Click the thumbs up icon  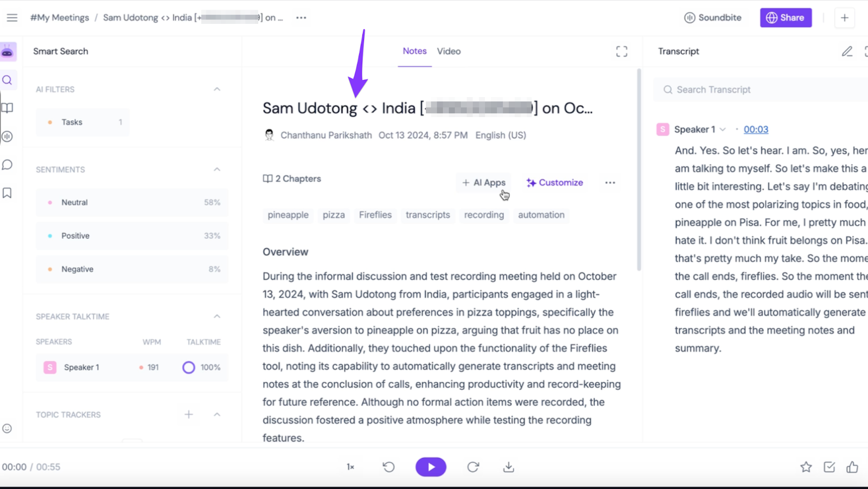tap(852, 467)
